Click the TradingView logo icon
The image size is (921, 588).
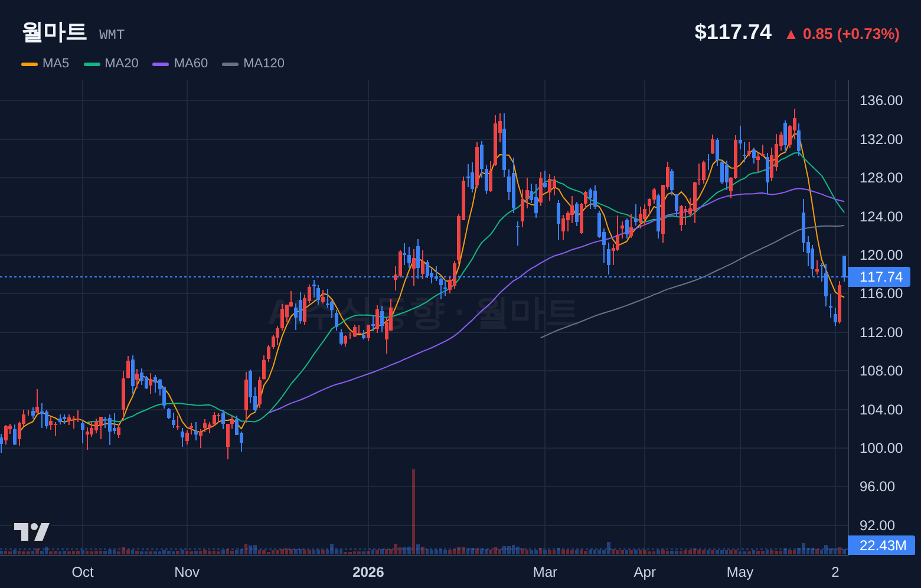(x=32, y=532)
